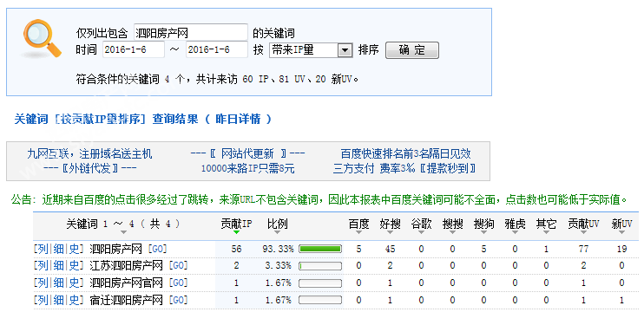
Task: Click keyword text 宿迁泗阳房产网
Action: click(x=127, y=300)
